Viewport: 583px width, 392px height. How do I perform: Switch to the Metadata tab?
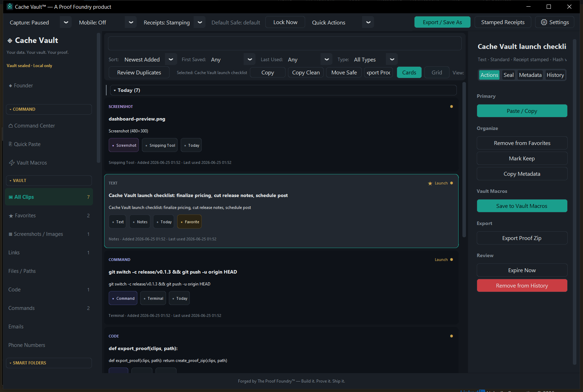click(x=530, y=75)
